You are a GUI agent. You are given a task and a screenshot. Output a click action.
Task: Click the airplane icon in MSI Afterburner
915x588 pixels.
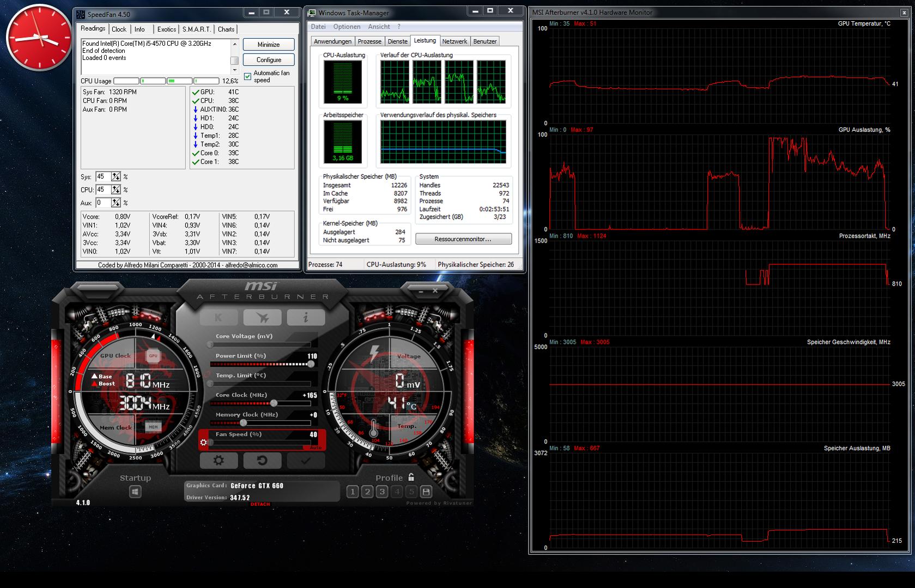[262, 318]
